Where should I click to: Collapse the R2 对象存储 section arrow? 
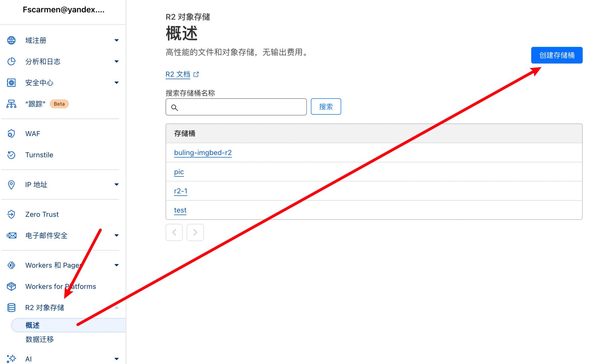(116, 308)
